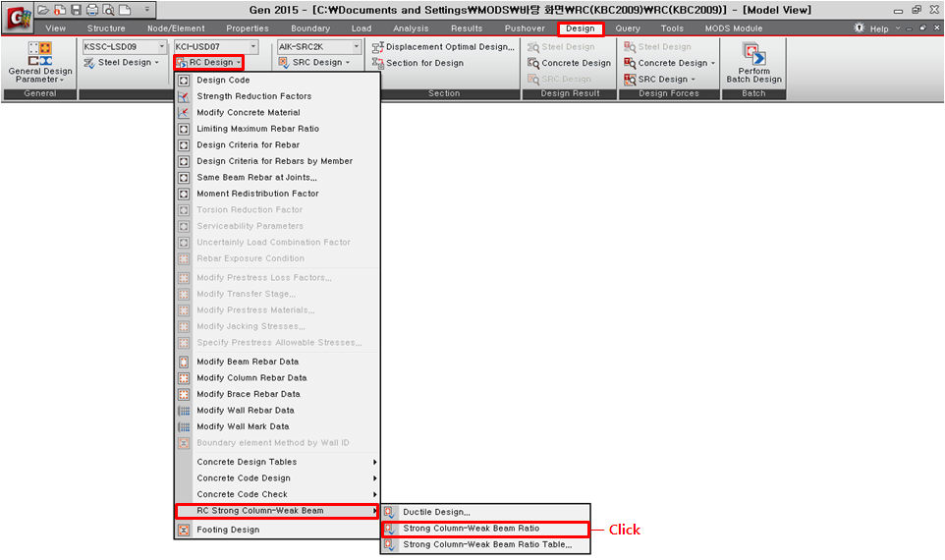Switch to the Boundary ribbon tab
Image resolution: width=945 pixels, height=560 pixels.
pos(310,28)
